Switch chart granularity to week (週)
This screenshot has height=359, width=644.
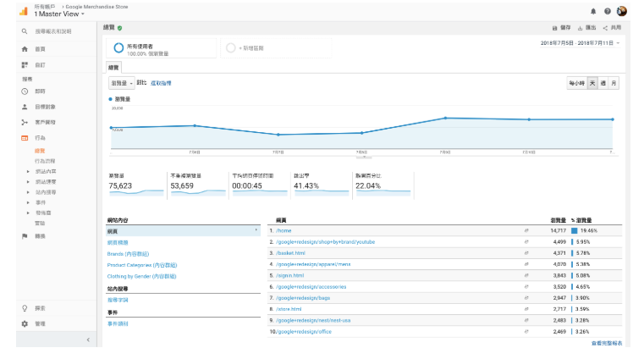[603, 83]
